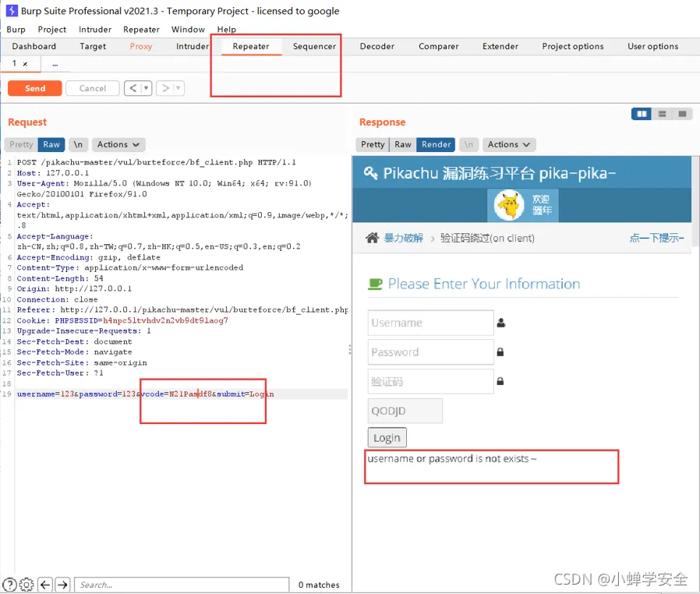This screenshot has width=700, height=594.
Task: Go back to previous request in history
Action: [x=133, y=88]
